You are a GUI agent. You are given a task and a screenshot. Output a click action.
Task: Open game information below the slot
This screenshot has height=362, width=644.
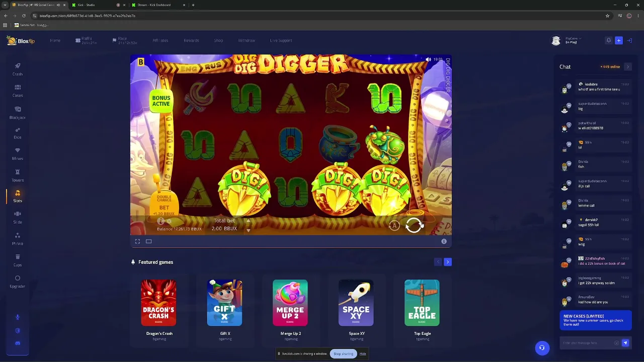444,241
